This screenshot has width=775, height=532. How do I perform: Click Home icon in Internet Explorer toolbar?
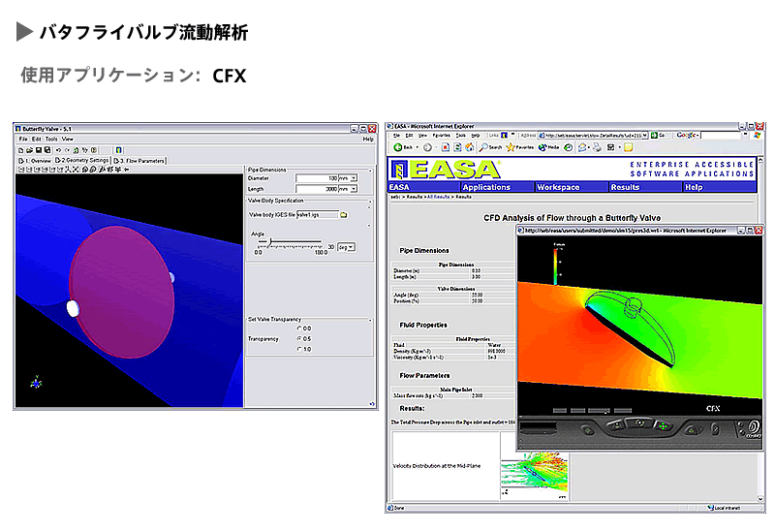(470, 147)
